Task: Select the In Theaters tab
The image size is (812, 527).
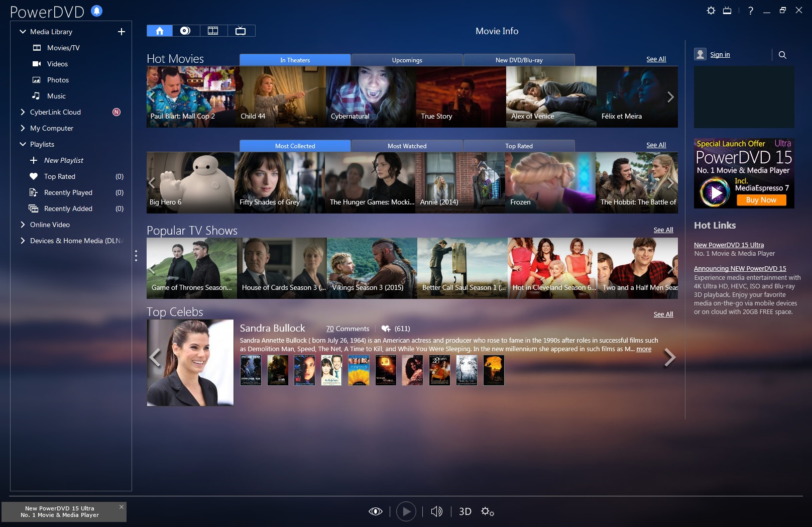Action: coord(295,60)
